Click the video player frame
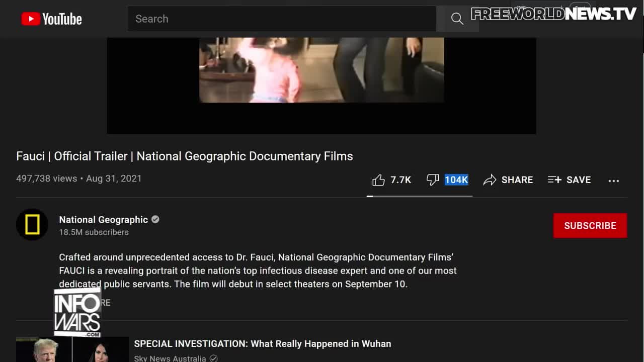 [x=321, y=85]
